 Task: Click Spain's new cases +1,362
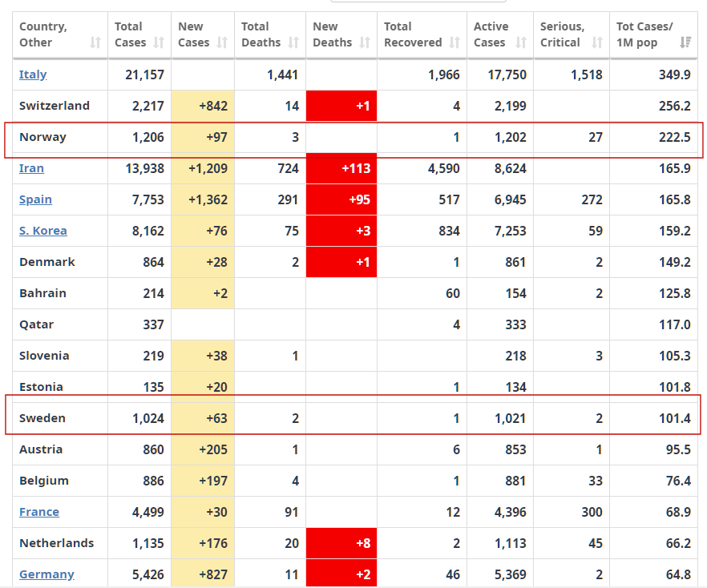[208, 199]
